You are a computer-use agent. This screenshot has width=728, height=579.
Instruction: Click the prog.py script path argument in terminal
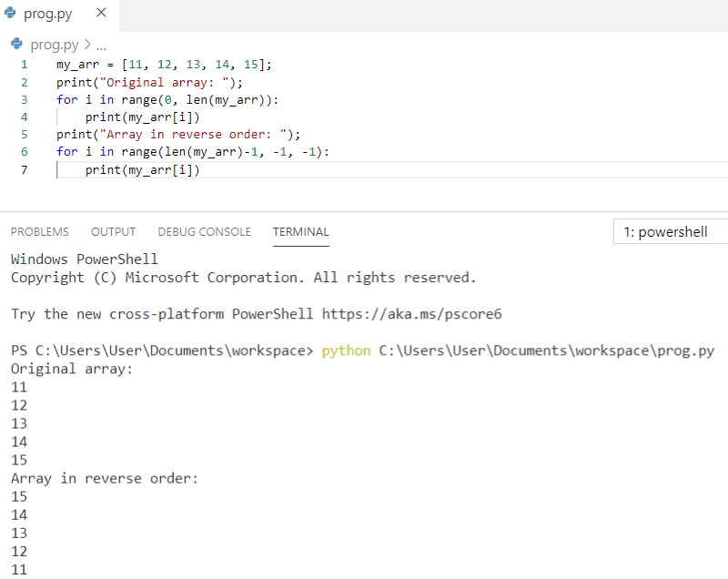(547, 350)
